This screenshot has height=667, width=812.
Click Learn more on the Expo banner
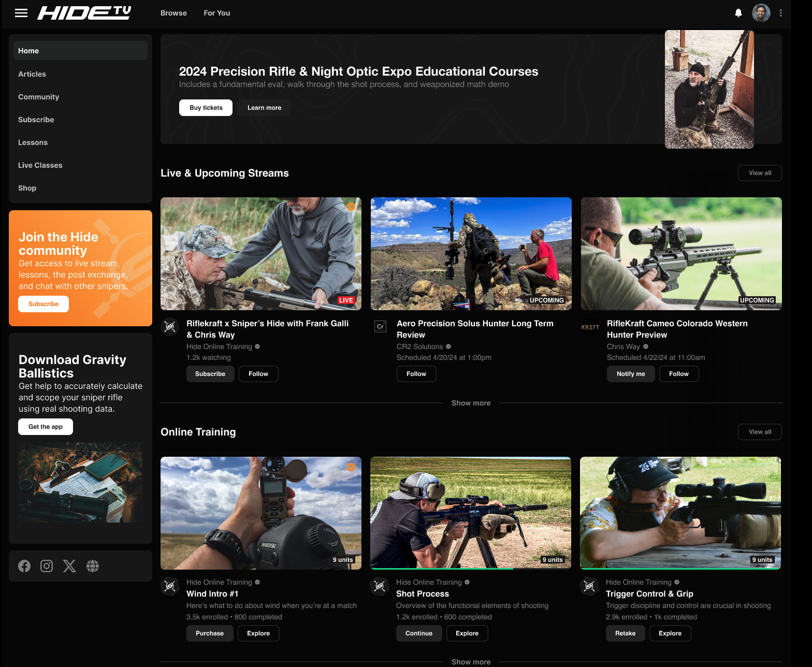click(x=265, y=108)
